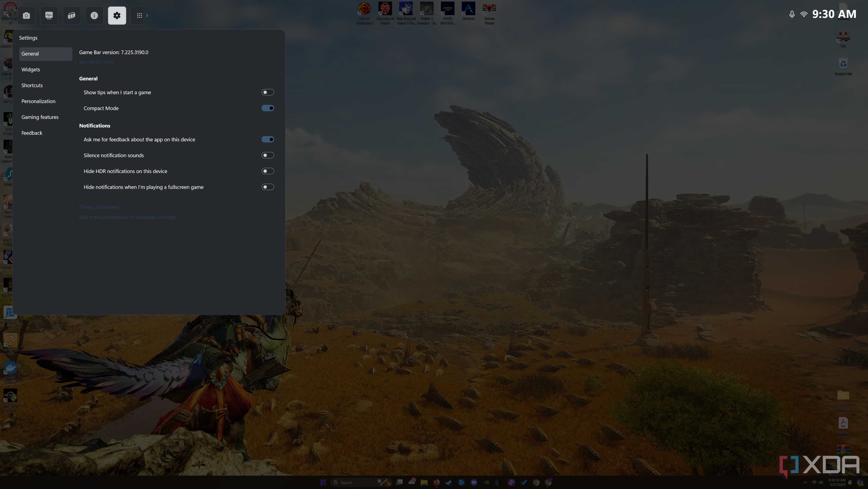Viewport: 868px width, 489px height.
Task: Click the Windows Start button
Action: click(x=323, y=483)
